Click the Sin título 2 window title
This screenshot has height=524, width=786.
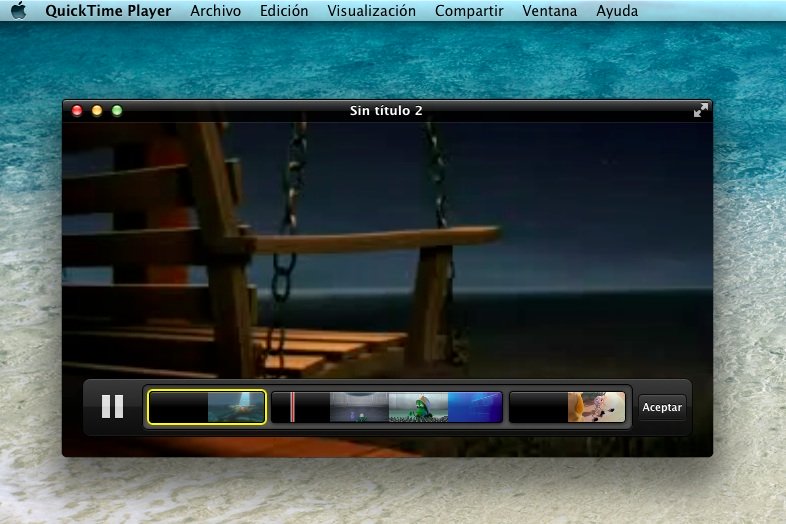pos(386,111)
